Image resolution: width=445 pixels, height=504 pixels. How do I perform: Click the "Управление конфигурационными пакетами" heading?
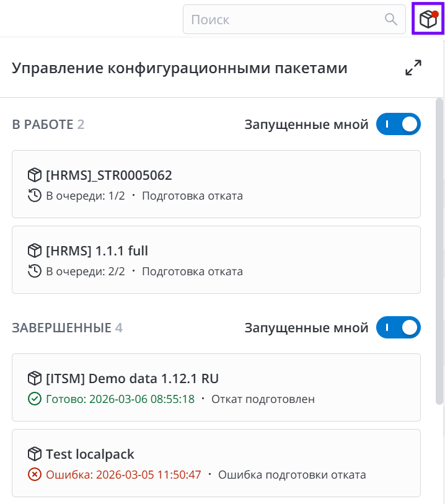pyautogui.click(x=180, y=68)
